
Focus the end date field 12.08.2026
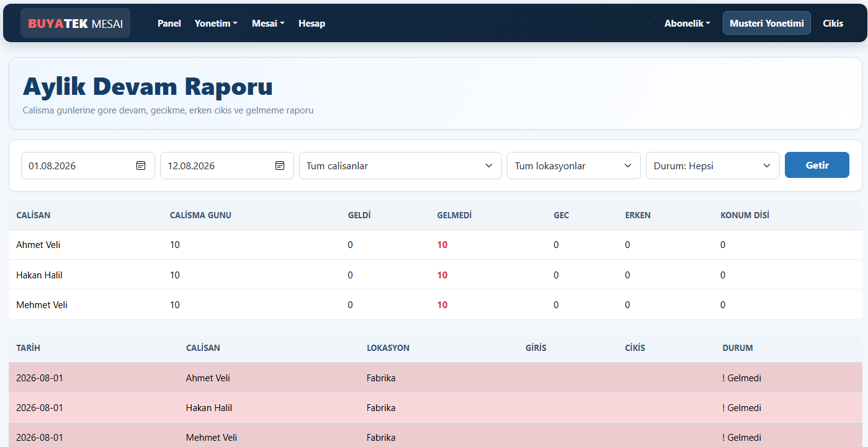tap(227, 166)
